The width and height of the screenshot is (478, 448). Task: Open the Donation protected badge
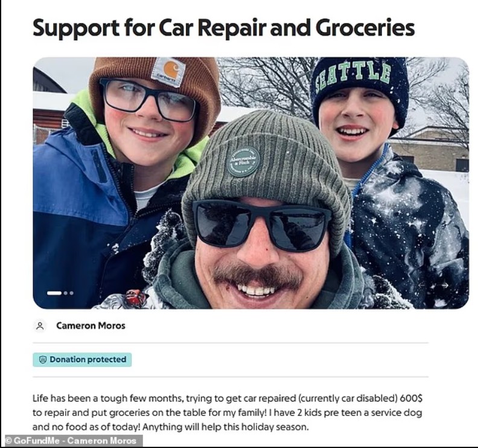[x=82, y=360]
